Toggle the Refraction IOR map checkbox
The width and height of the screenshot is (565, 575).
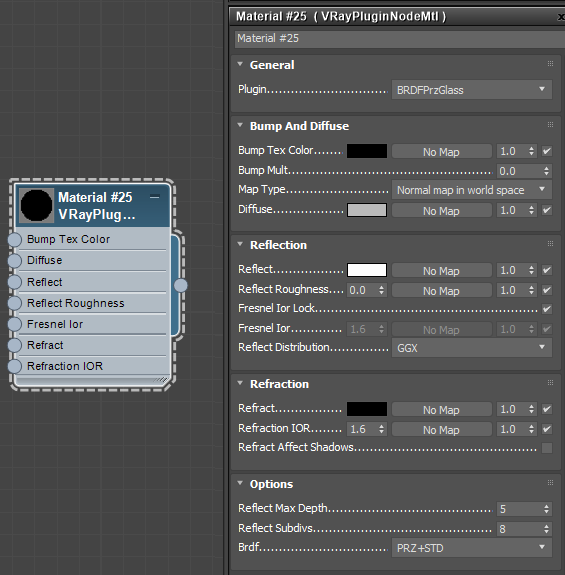(x=547, y=429)
